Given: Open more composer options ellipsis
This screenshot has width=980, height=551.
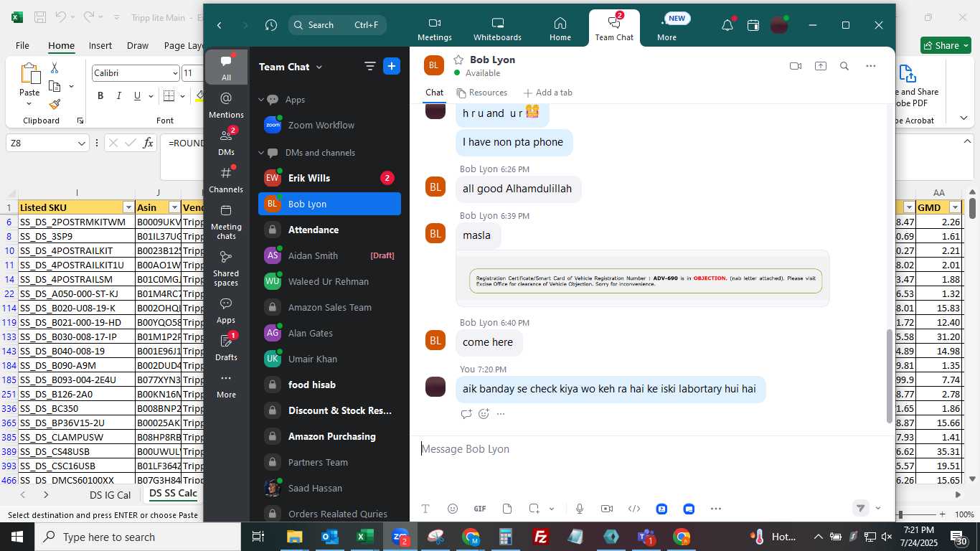Looking at the screenshot, I should pos(716,509).
